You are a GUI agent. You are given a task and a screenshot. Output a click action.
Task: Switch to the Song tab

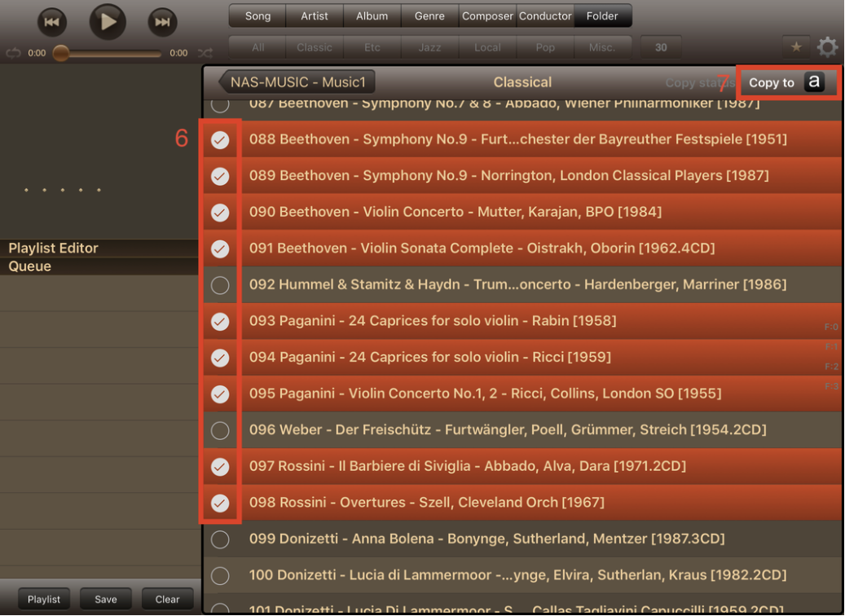click(257, 16)
